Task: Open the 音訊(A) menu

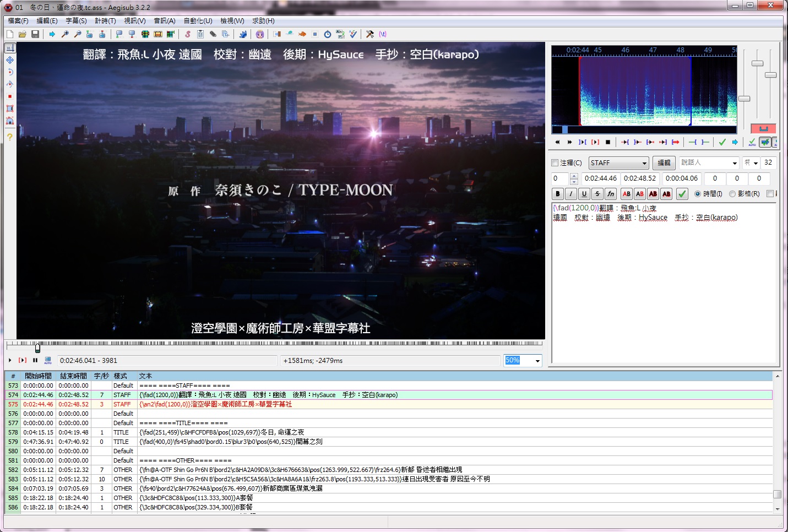Action: [164, 21]
